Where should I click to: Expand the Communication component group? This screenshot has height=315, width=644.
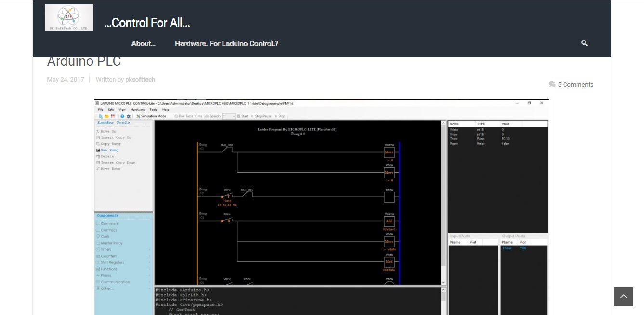[123, 282]
